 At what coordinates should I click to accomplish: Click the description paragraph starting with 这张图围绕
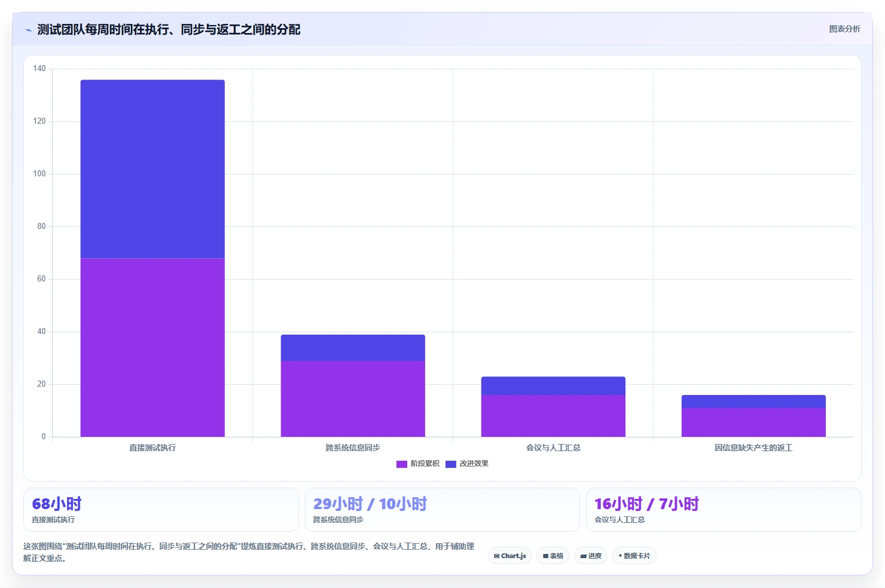tap(249, 552)
